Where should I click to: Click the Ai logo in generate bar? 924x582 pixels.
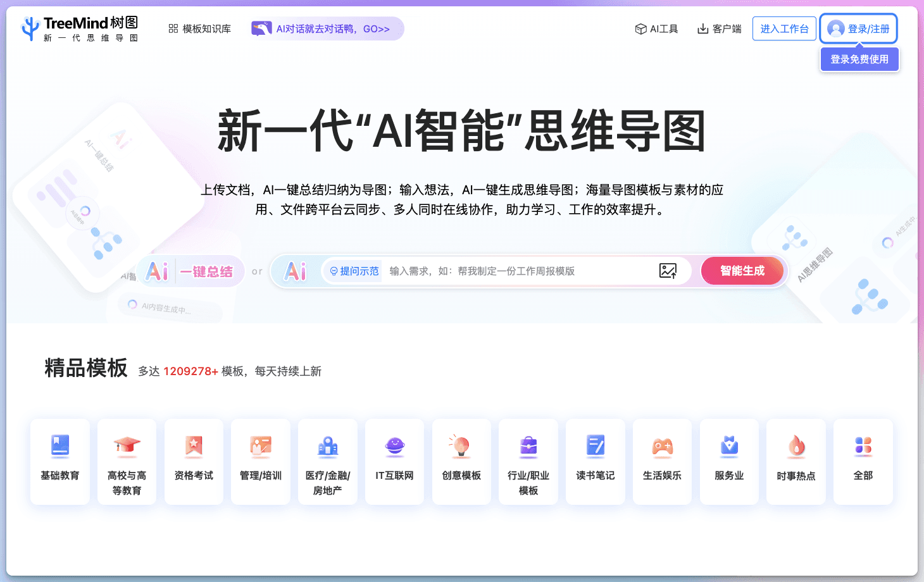[x=296, y=271]
